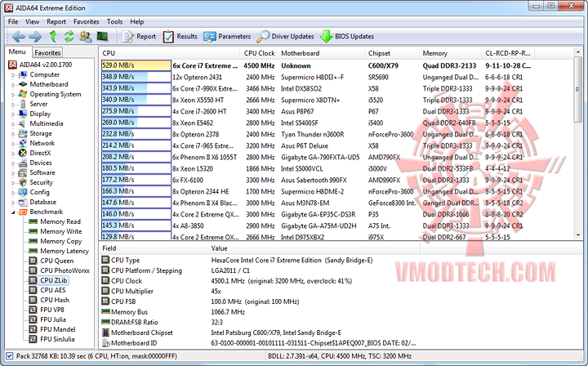
Task: Select the Multimedia speaker icon
Action: tap(23, 123)
